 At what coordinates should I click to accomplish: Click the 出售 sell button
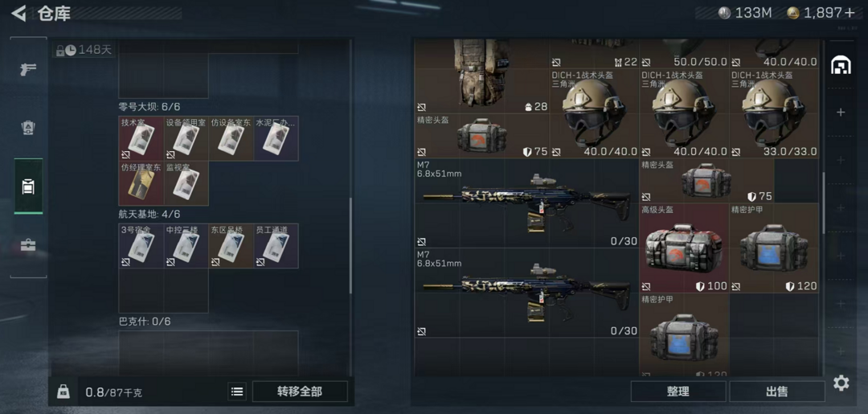[776, 391]
